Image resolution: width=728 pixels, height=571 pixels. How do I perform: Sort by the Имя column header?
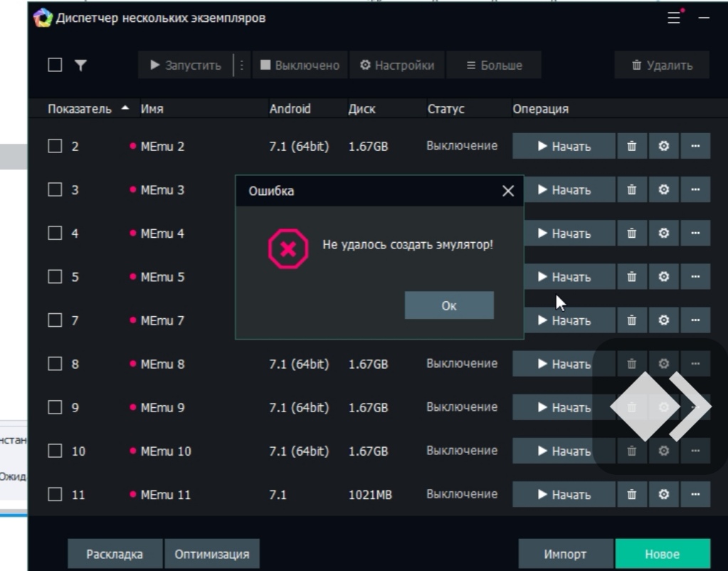(152, 109)
